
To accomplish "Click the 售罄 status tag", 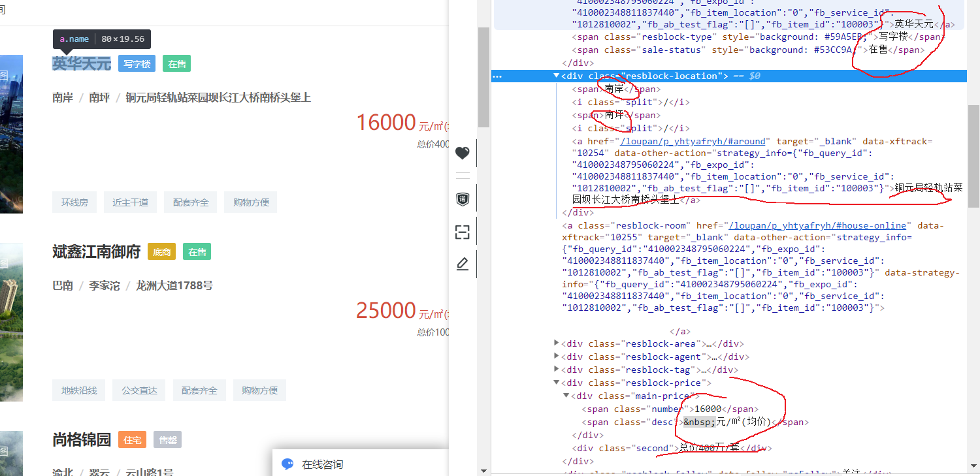I will coord(167,440).
